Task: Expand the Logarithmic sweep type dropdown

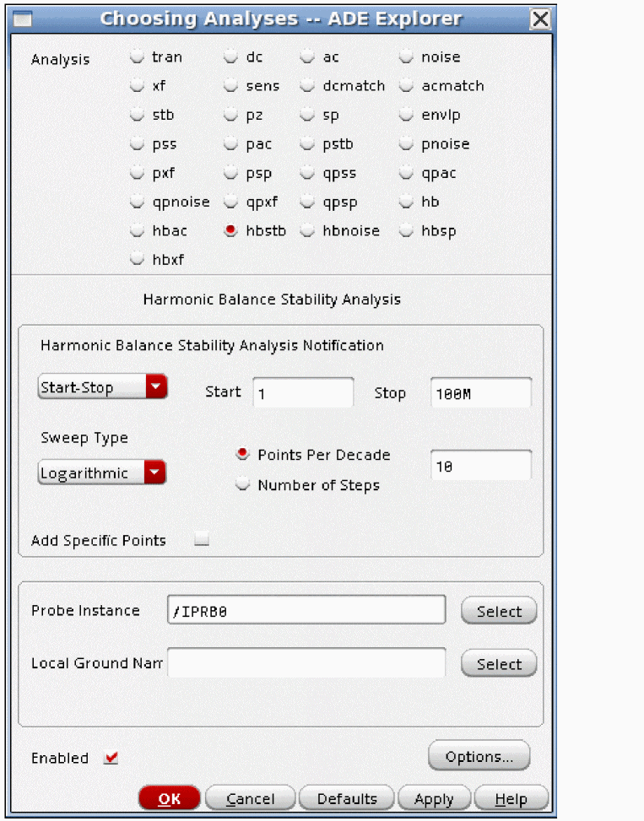Action: point(102,473)
